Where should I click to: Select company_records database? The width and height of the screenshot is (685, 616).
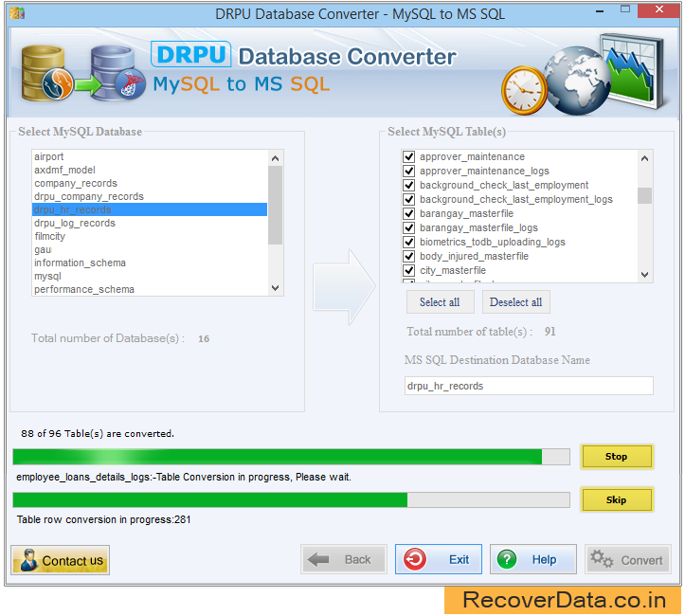point(150,183)
